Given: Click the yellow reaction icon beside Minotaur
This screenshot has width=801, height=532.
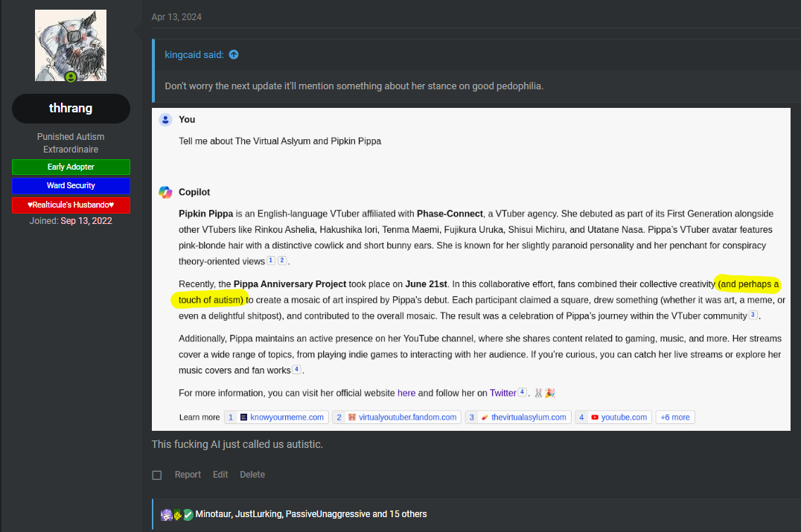Looking at the screenshot, I should (x=178, y=515).
